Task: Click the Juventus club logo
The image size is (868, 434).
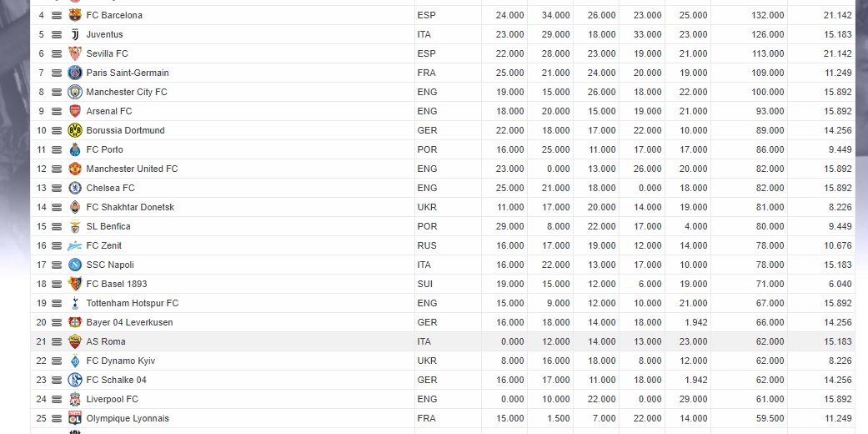Action: 75,34
